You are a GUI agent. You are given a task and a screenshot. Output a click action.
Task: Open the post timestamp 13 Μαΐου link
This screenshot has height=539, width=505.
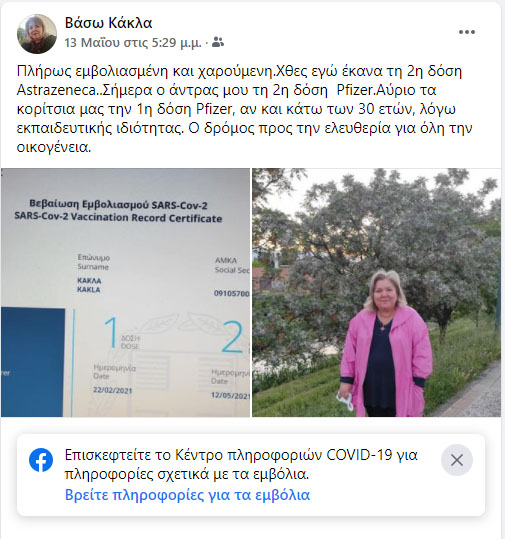[x=133, y=43]
